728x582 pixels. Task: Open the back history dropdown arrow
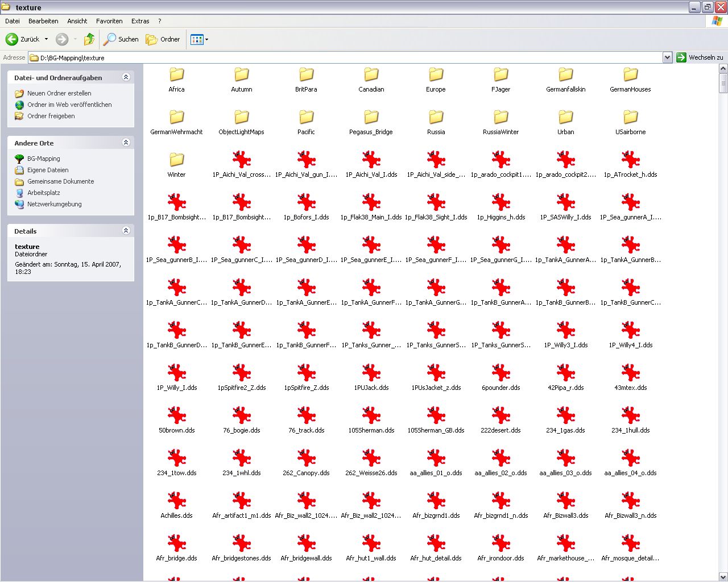tap(46, 39)
